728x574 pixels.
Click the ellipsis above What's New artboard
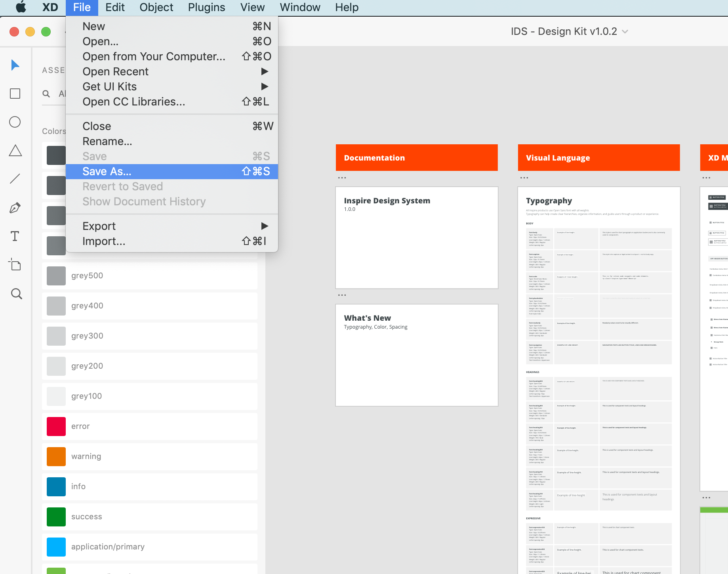click(x=342, y=295)
